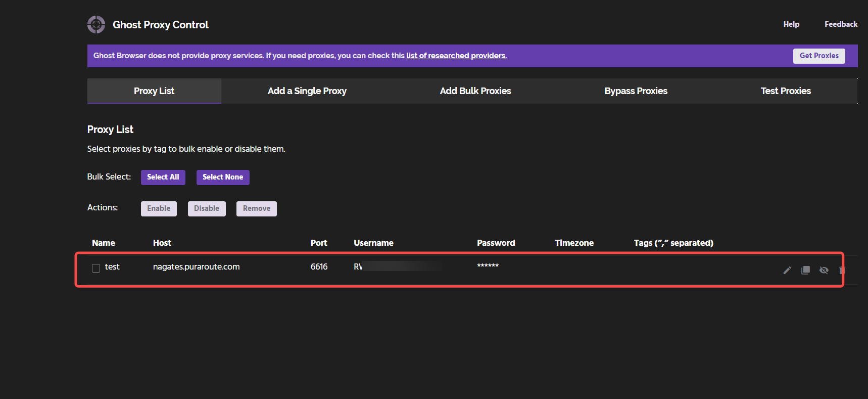The width and height of the screenshot is (868, 399).
Task: Toggle the crossed-eye icon on the test proxy
Action: 824,270
